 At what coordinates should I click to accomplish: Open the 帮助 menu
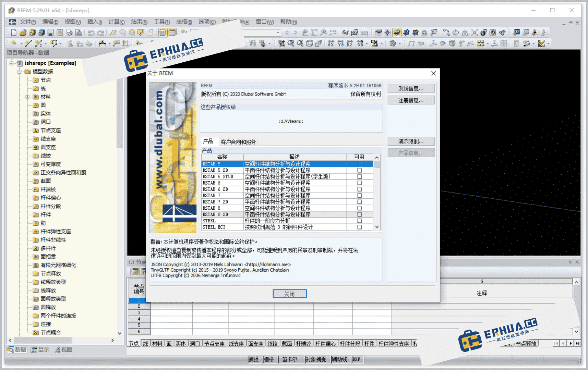(x=288, y=22)
